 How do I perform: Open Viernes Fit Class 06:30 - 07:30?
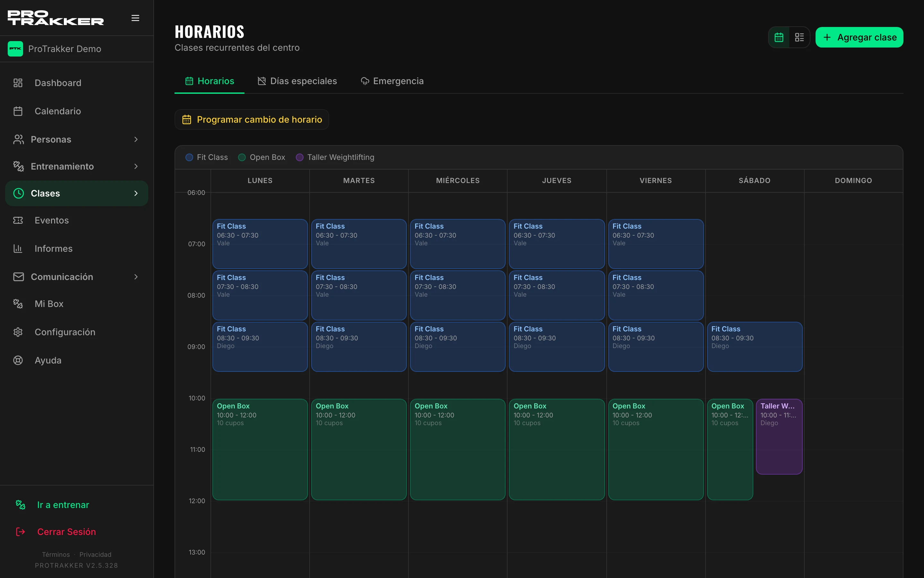[x=655, y=244]
